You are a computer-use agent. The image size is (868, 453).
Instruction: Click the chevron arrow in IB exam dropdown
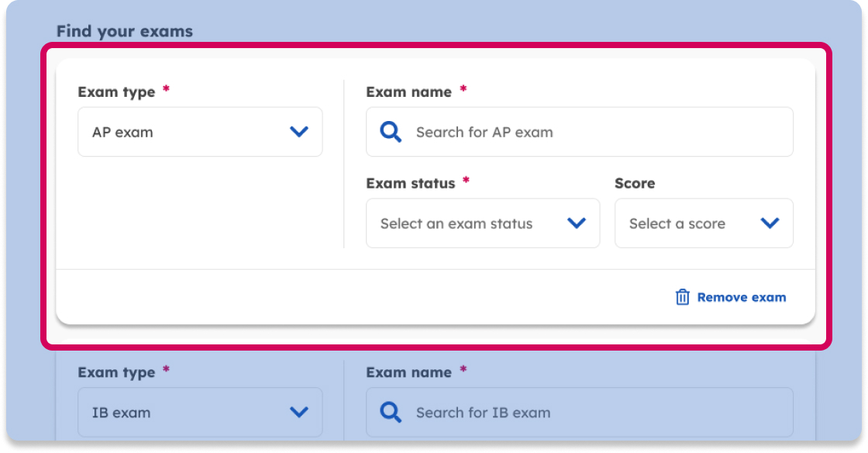299,412
